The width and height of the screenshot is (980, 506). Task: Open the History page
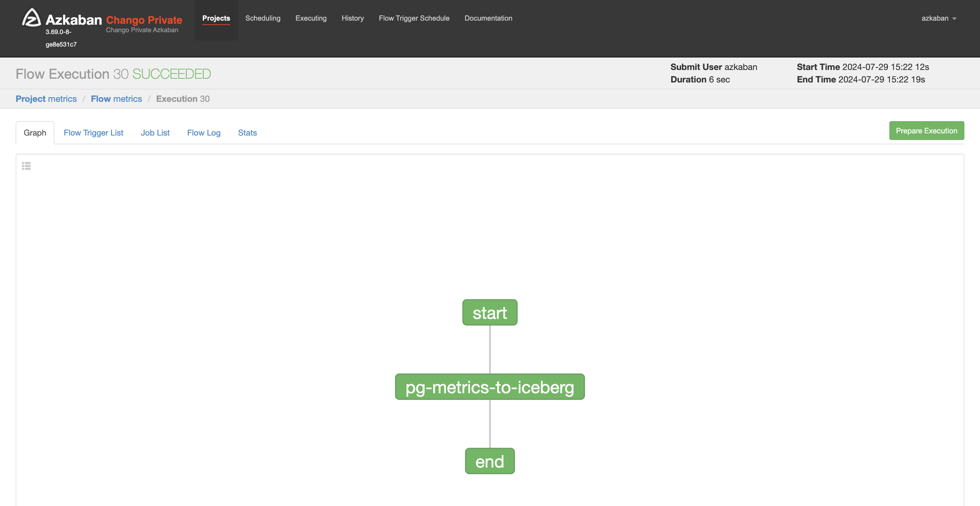point(353,18)
